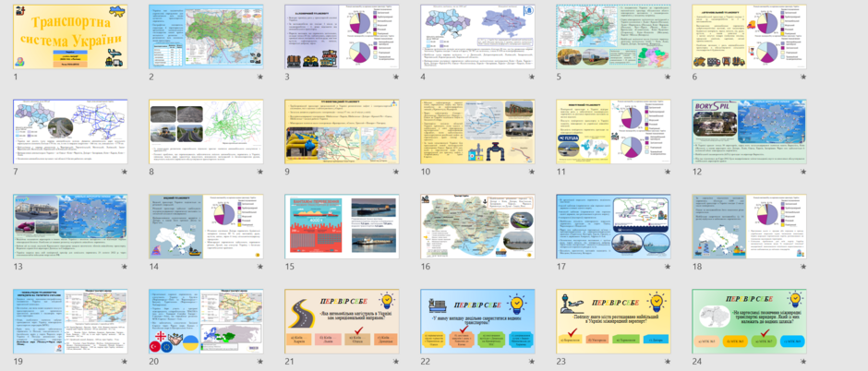The height and width of the screenshot is (371, 868).
Task: Click the animation star under slide 16
Action: [x=532, y=267]
